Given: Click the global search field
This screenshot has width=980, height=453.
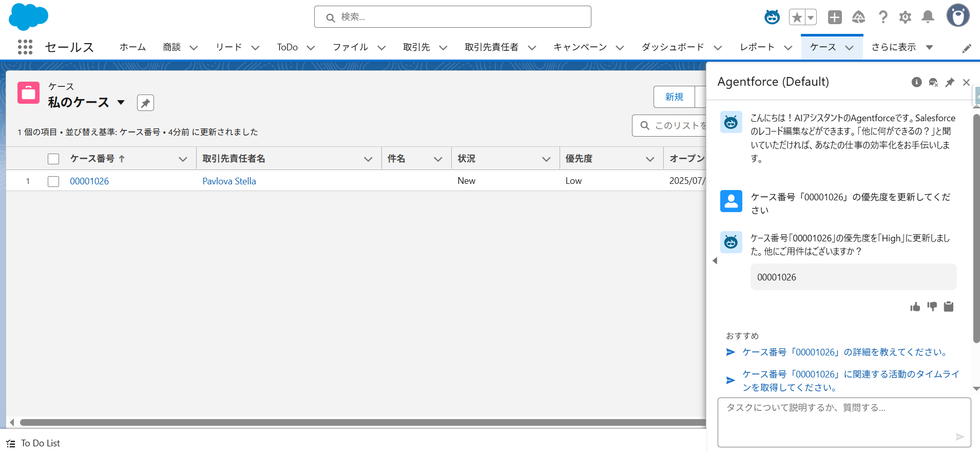Looking at the screenshot, I should [452, 17].
